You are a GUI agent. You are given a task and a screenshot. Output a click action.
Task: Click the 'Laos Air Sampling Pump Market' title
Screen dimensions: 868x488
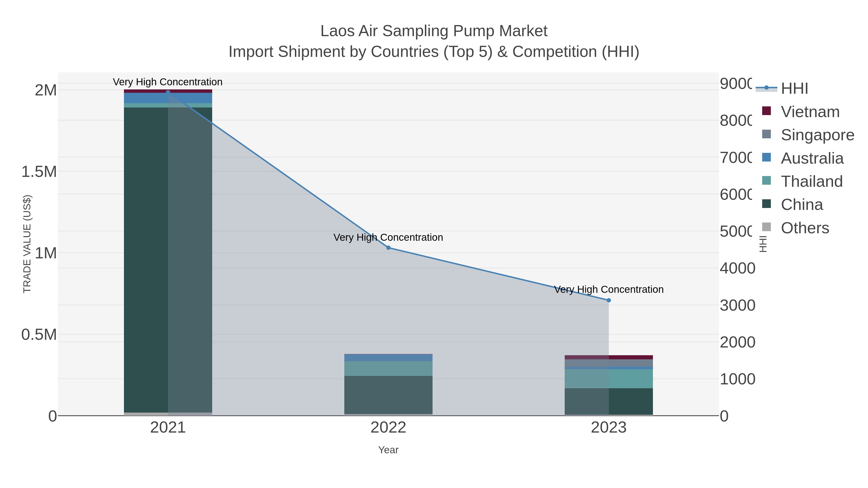pos(434,31)
